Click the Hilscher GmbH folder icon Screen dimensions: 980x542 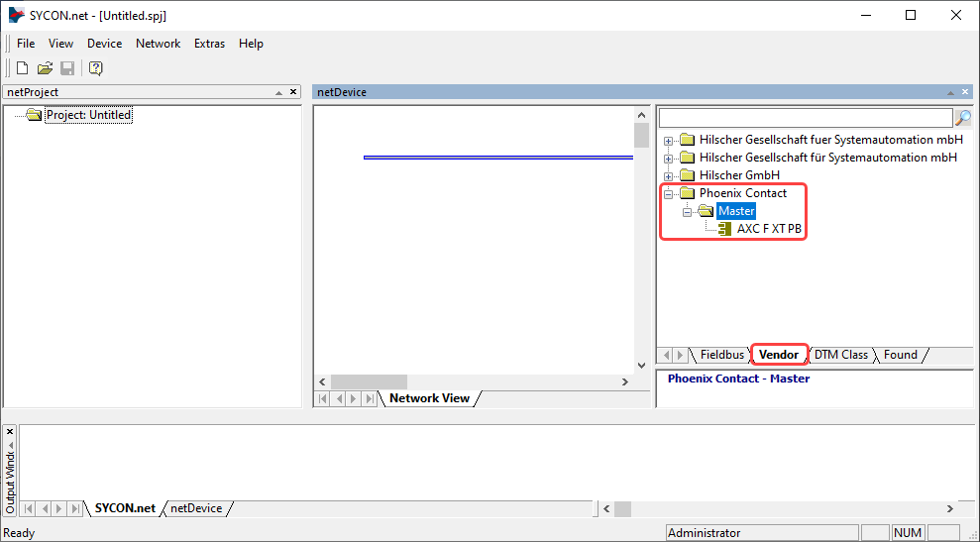pos(688,175)
